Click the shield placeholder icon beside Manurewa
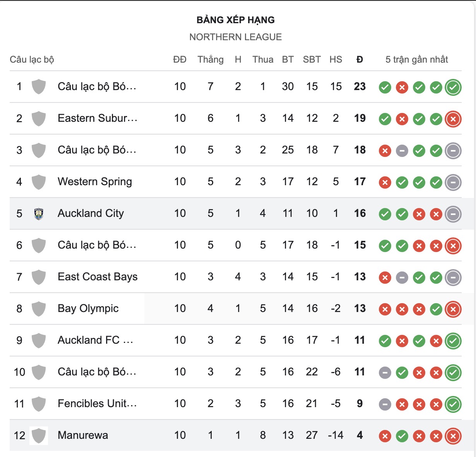The width and height of the screenshot is (476, 457). click(39, 436)
